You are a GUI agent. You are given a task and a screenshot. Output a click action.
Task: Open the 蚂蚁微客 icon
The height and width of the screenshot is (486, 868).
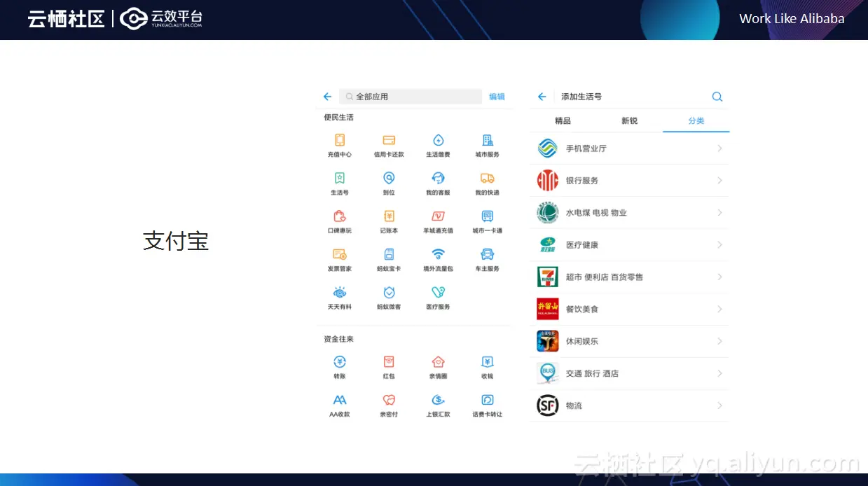[x=389, y=292]
